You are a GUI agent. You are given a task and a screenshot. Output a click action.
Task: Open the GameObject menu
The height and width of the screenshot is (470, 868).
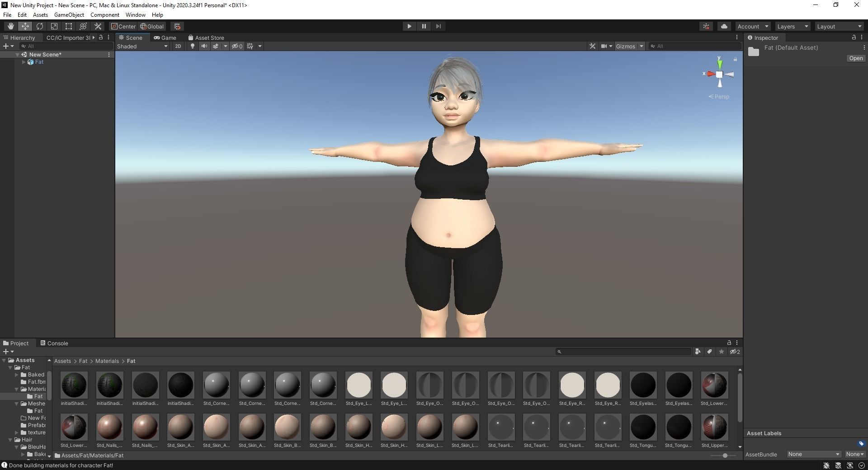click(69, 15)
